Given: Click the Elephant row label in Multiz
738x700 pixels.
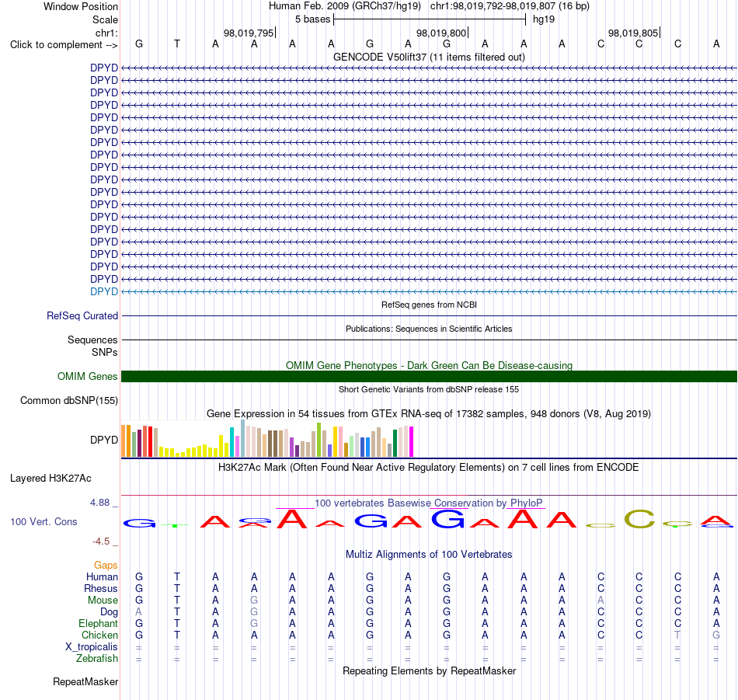Looking at the screenshot, I should pos(98,624).
